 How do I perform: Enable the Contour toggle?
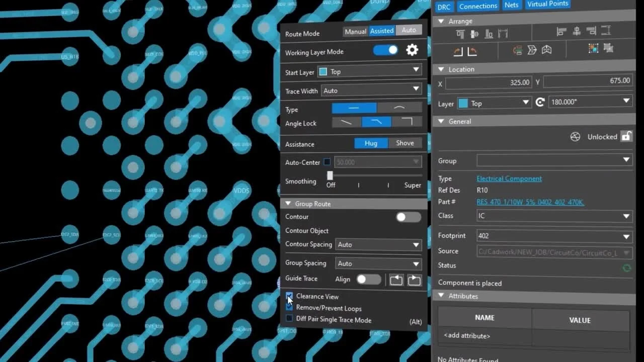click(408, 217)
